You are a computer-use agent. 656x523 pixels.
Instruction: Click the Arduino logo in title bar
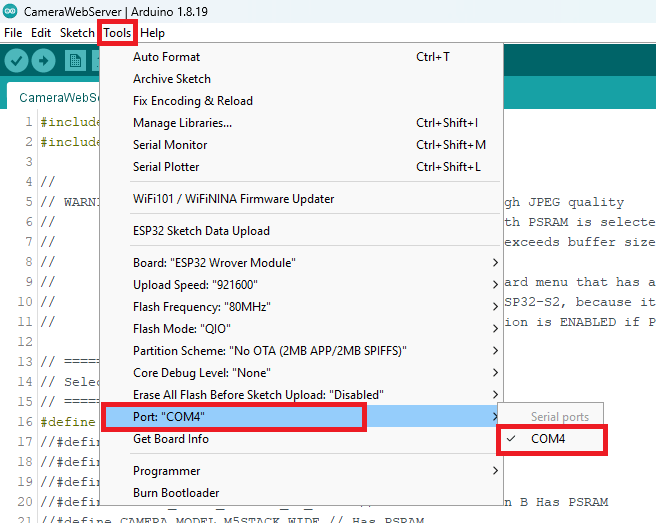coord(11,10)
